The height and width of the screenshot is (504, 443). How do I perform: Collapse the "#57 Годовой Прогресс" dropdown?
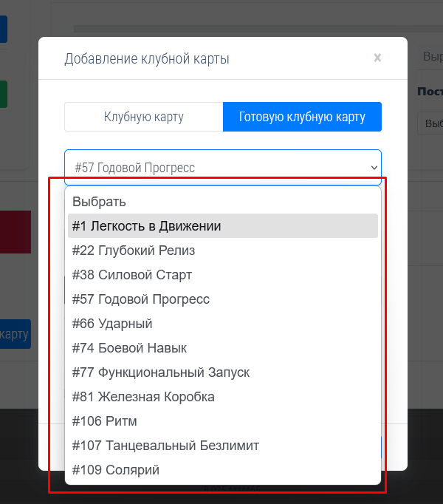pyautogui.click(x=222, y=168)
